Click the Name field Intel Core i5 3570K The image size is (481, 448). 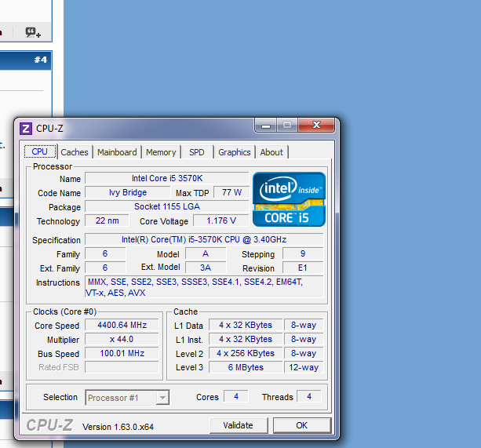(167, 178)
